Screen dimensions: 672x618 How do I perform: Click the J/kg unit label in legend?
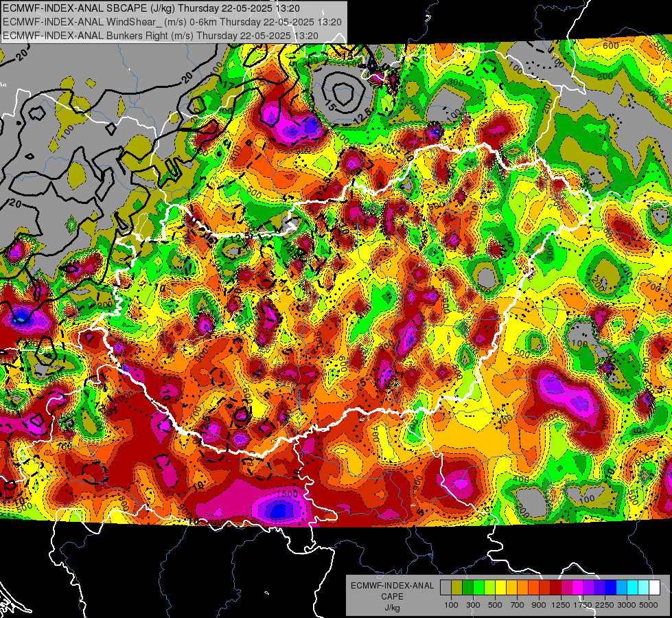pos(392,608)
